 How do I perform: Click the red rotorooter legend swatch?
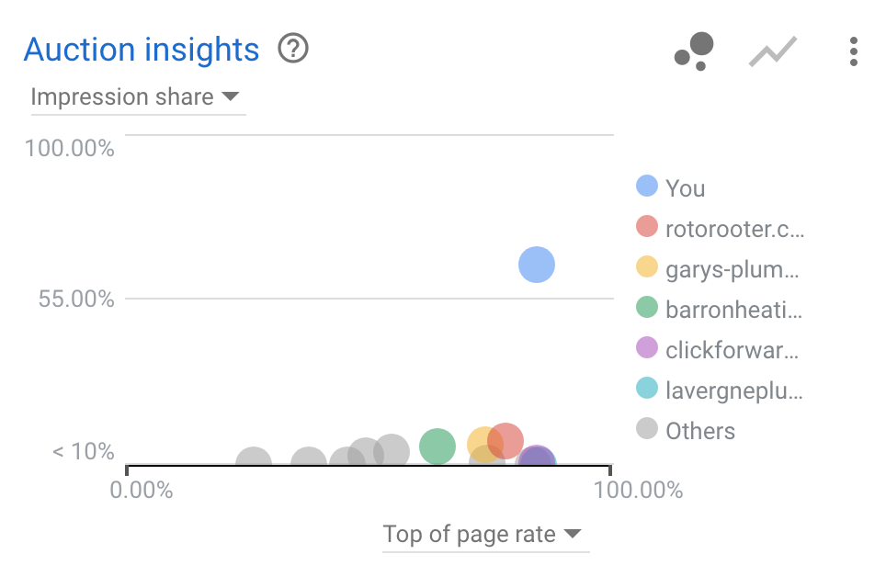coord(647,227)
